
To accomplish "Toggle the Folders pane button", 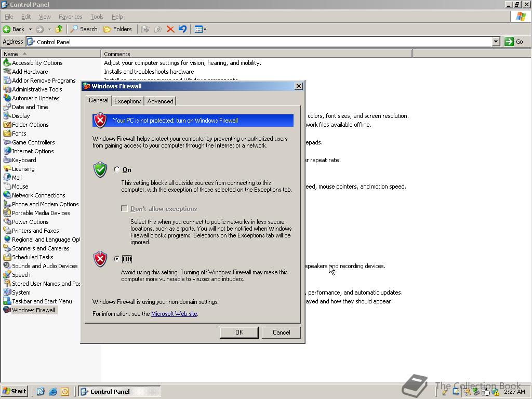I will 118,29.
